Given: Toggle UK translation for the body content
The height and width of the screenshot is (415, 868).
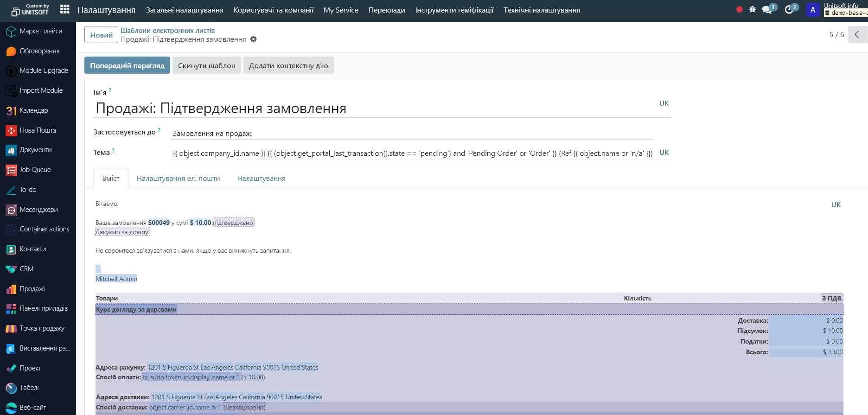Looking at the screenshot, I should 836,205.
